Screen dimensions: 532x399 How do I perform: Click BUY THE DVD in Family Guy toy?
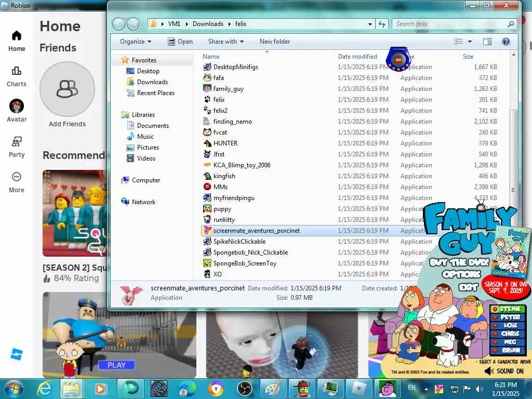coord(459,262)
